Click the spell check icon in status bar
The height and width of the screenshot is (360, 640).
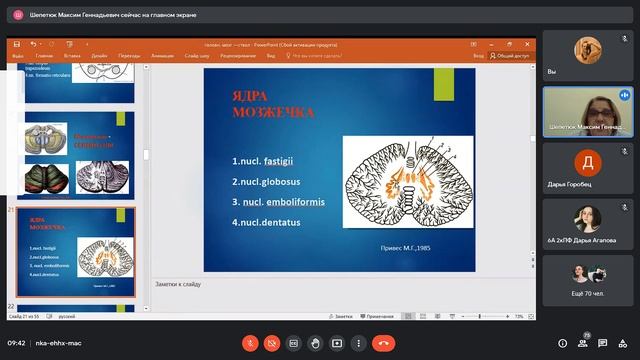click(x=49, y=316)
